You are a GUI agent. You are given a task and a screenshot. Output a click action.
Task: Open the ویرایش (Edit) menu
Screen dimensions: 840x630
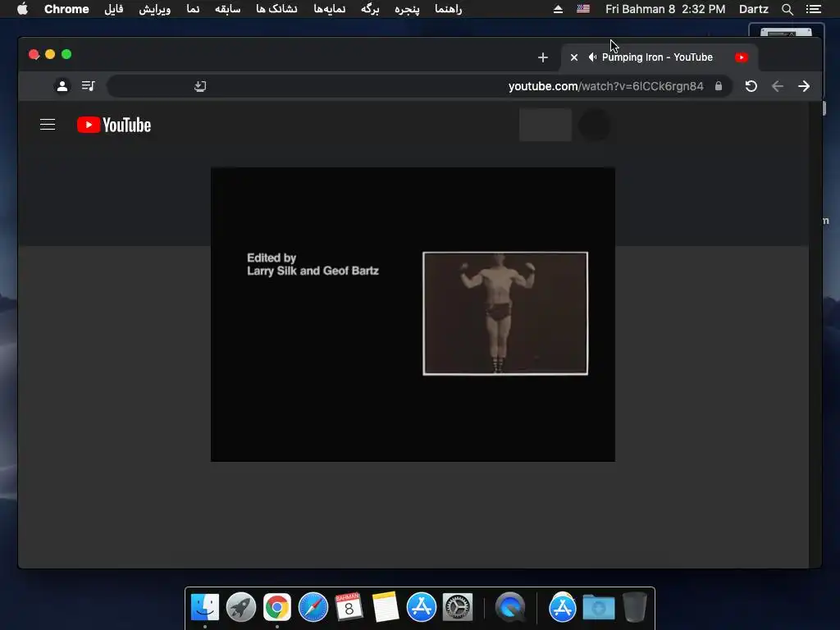155,9
